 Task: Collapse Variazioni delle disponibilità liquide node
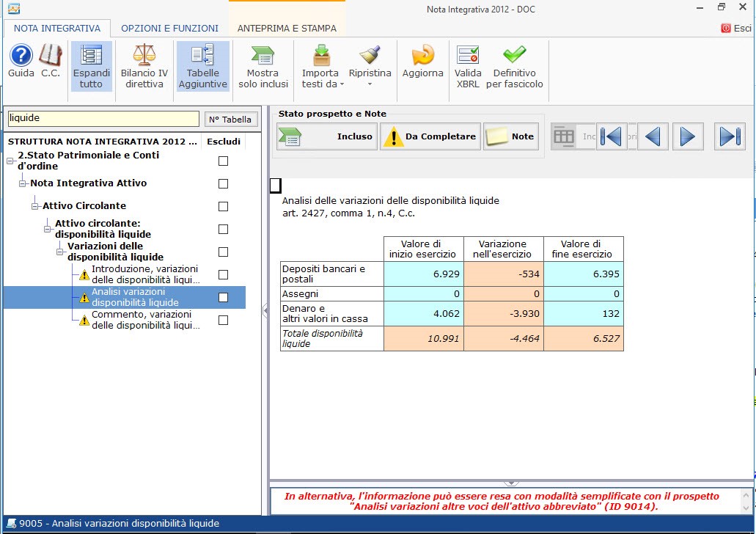tap(60, 252)
